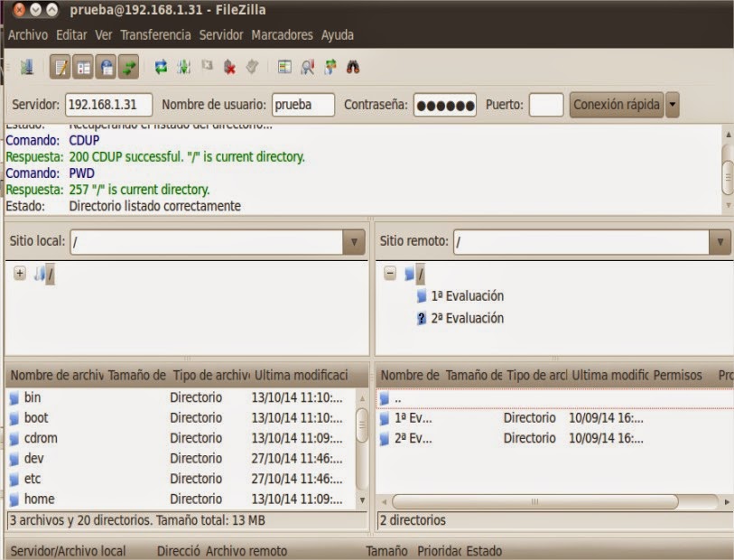Open the Sitio remoto path dropdown
This screenshot has width=734, height=560.
[x=720, y=241]
